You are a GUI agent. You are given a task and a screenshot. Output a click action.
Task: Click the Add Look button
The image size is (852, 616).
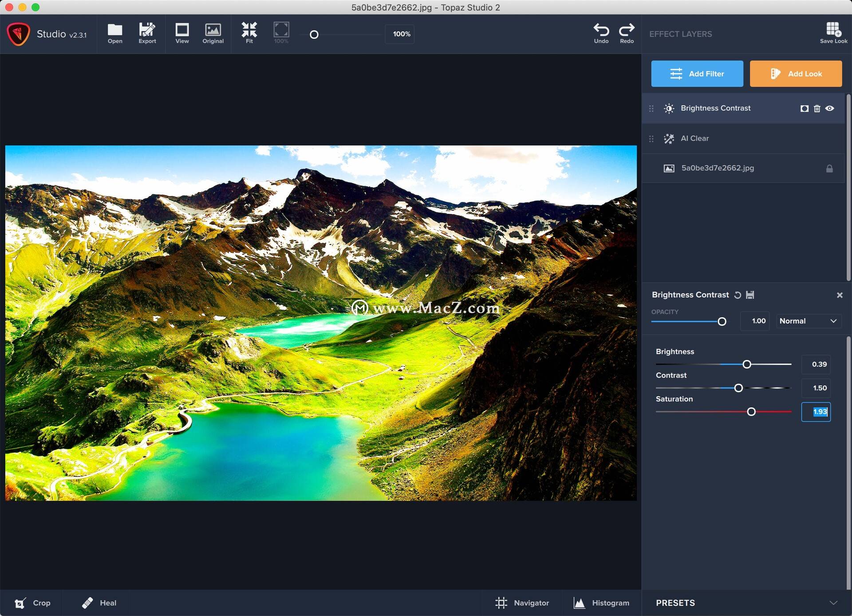(x=796, y=74)
